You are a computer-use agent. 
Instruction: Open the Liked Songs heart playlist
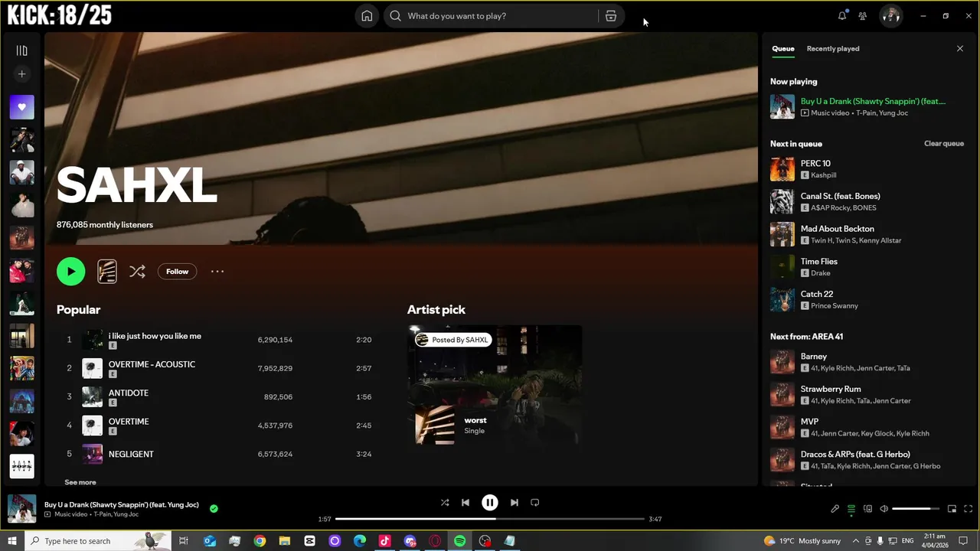[21, 107]
